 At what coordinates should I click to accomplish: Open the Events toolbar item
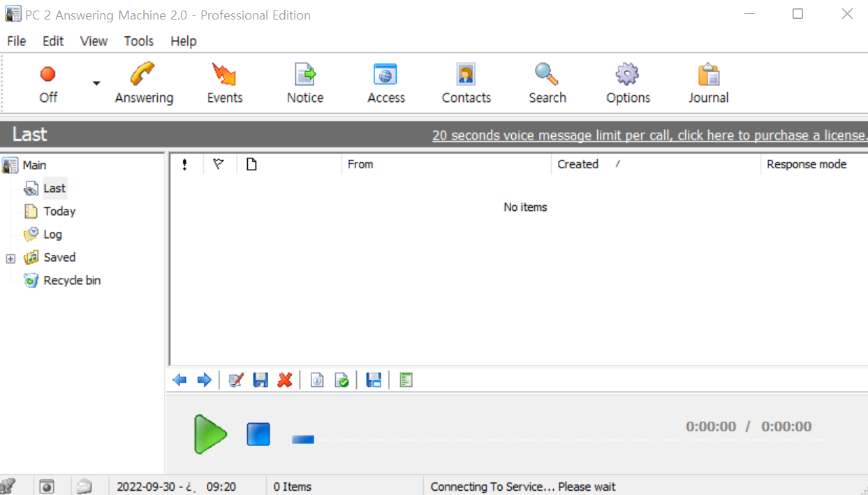point(225,84)
